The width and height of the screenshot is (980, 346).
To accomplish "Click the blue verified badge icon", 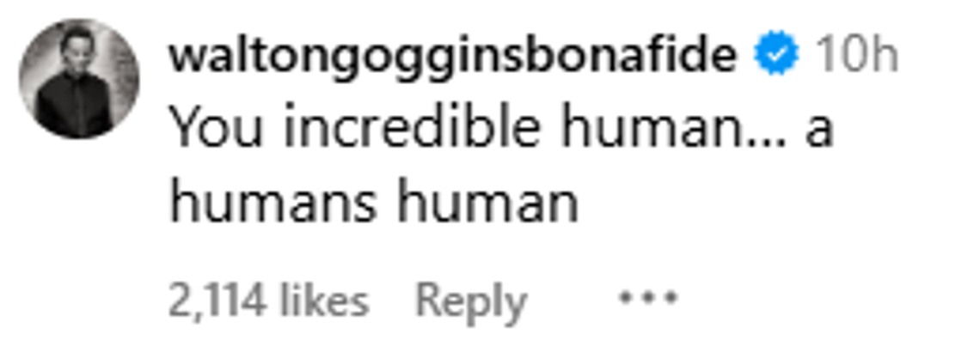I will 776,56.
